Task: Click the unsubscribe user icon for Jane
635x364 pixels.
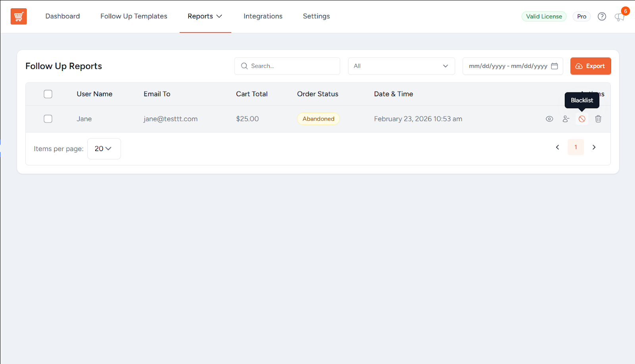Action: [x=566, y=119]
